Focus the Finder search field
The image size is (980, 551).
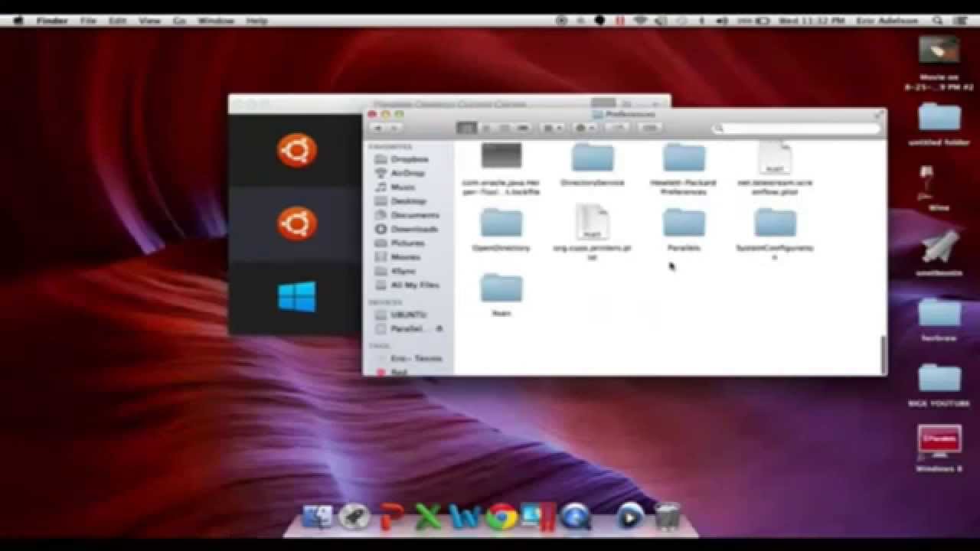pos(796,129)
